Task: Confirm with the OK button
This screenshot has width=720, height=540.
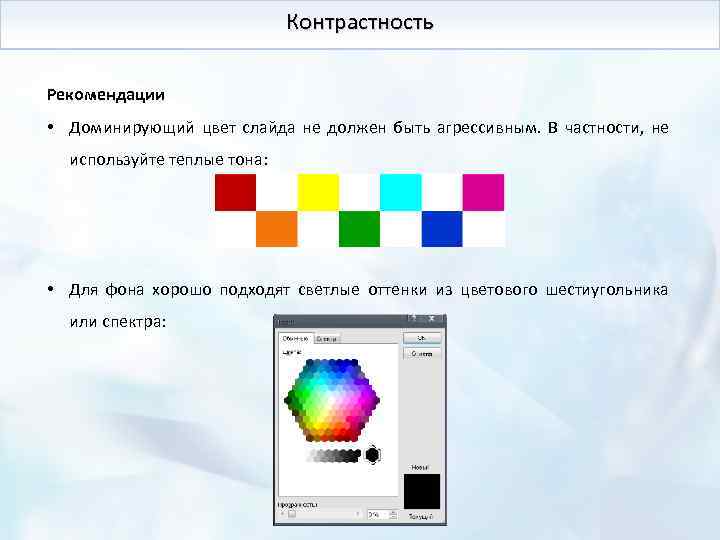Action: pyautogui.click(x=422, y=338)
